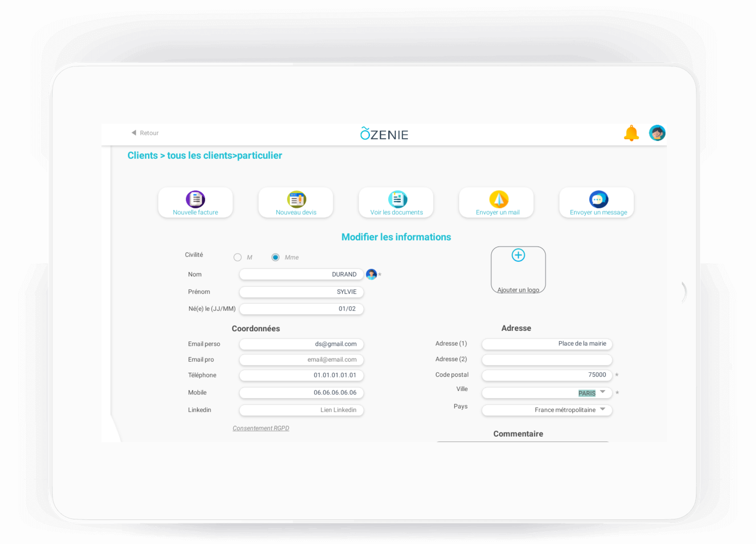Click the plus icon to add a logo
The height and width of the screenshot is (544, 756).
pyautogui.click(x=518, y=255)
